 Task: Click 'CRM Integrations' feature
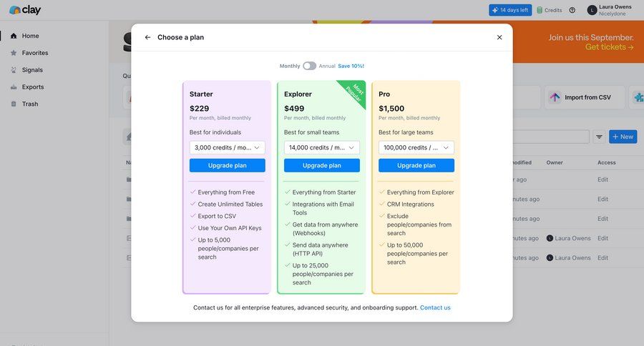pos(410,204)
